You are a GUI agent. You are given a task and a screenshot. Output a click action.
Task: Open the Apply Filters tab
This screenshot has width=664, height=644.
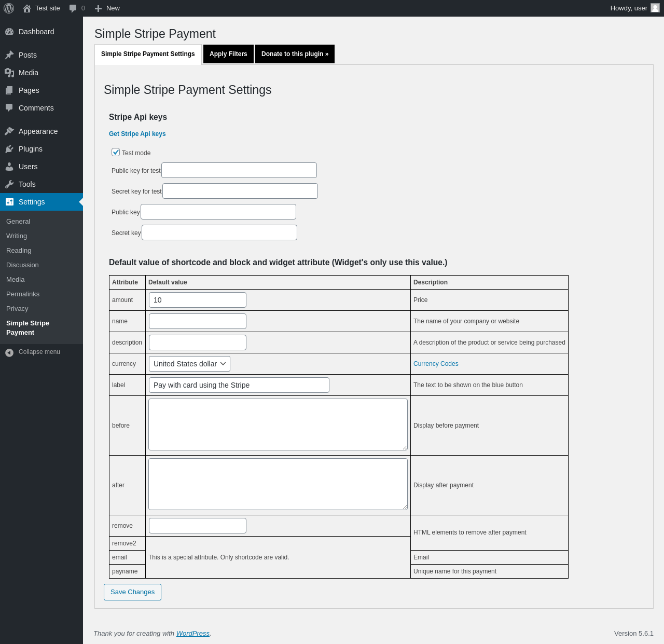tap(228, 54)
